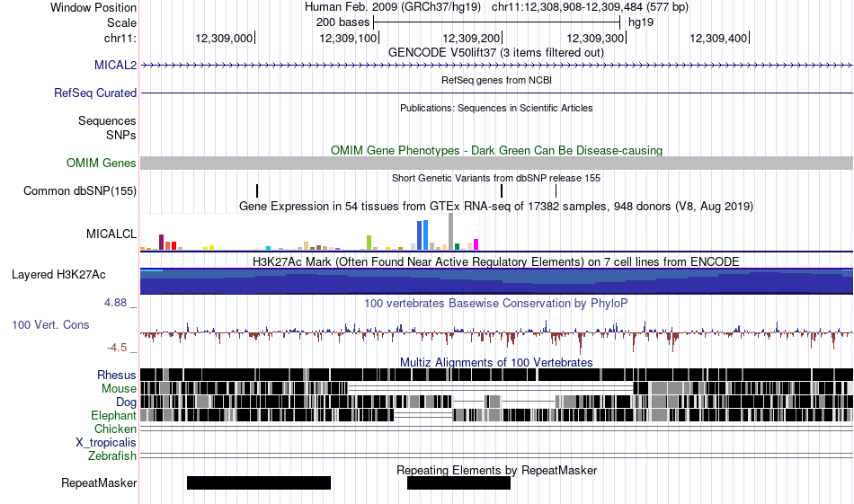Click the 200 bases scale bar
Screen dimensions: 854x504
click(x=497, y=22)
